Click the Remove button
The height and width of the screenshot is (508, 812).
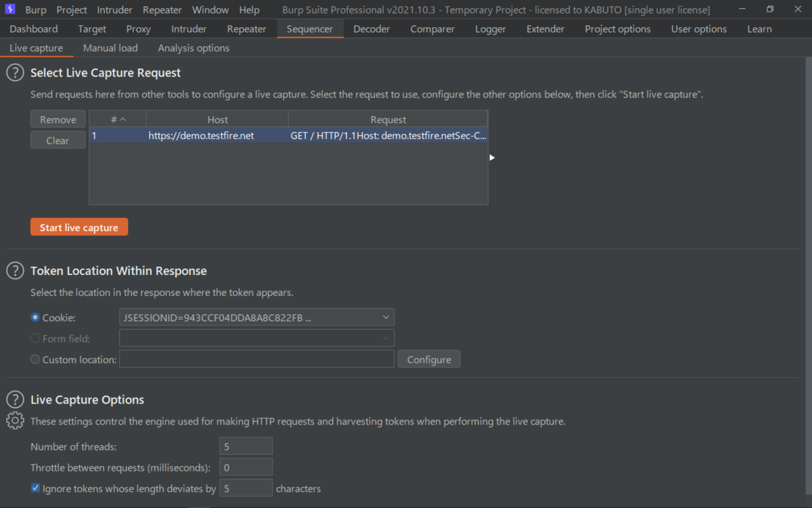(x=58, y=119)
